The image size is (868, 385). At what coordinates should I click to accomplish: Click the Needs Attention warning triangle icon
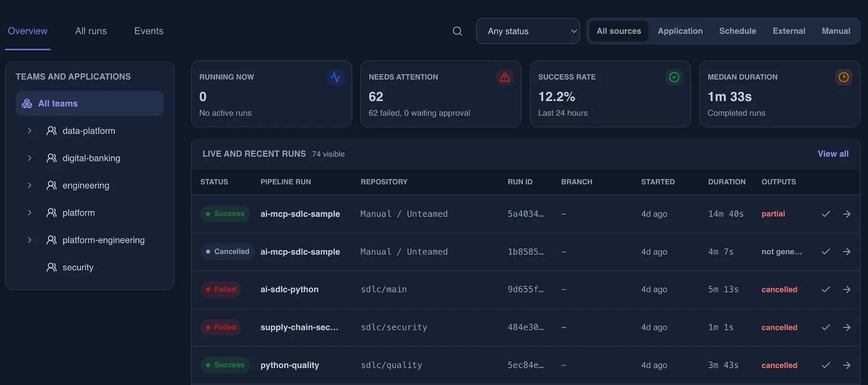(505, 77)
